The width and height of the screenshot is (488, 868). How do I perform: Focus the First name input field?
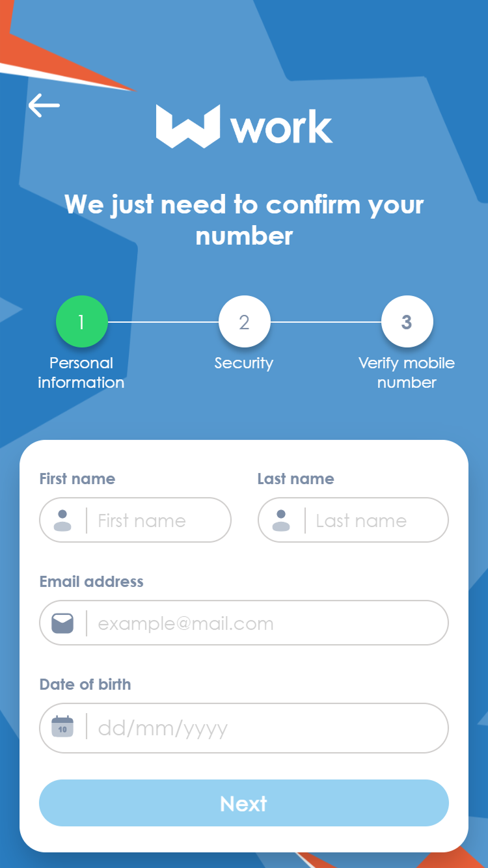[x=135, y=520]
